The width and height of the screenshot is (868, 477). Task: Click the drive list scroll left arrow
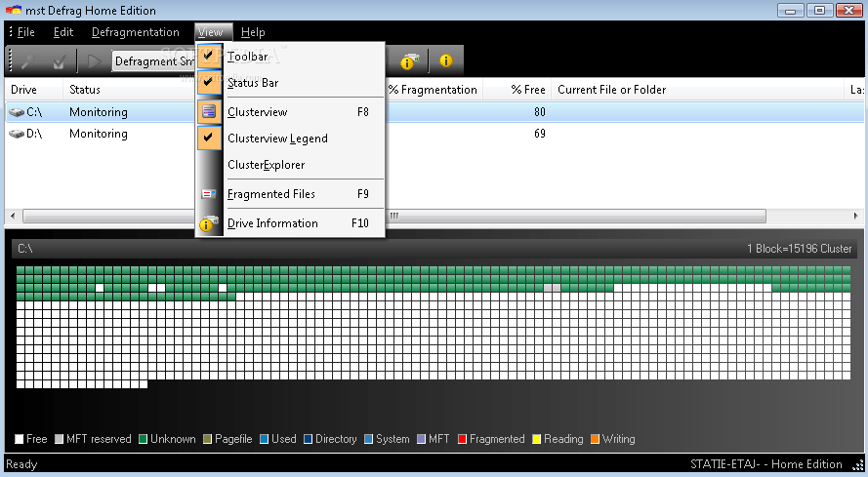13,216
